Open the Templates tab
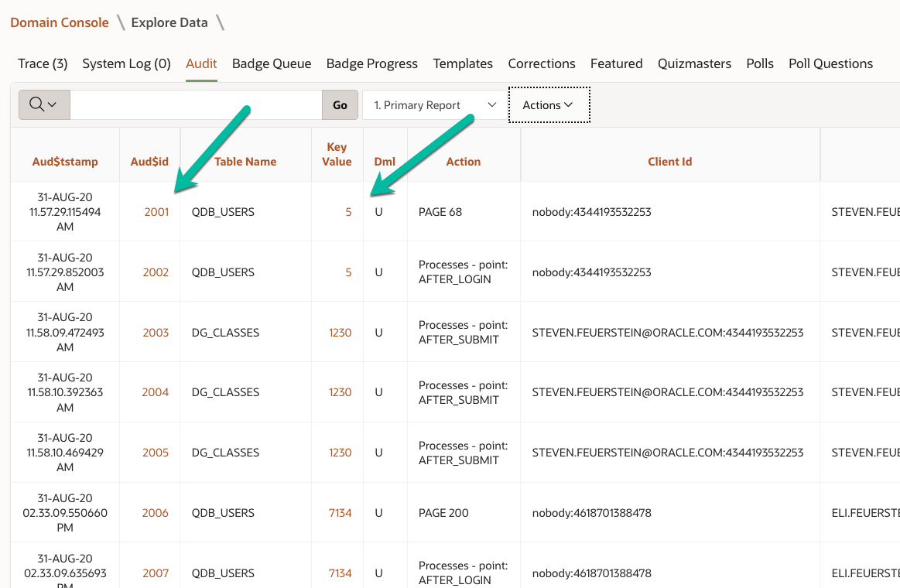The image size is (900, 588). 463,63
